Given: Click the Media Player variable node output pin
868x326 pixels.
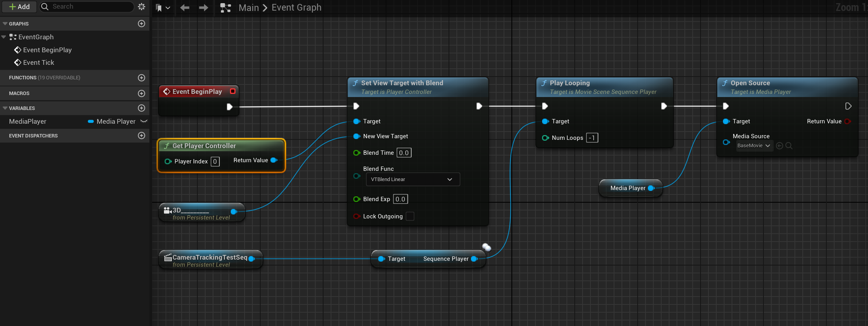Looking at the screenshot, I should pos(651,188).
